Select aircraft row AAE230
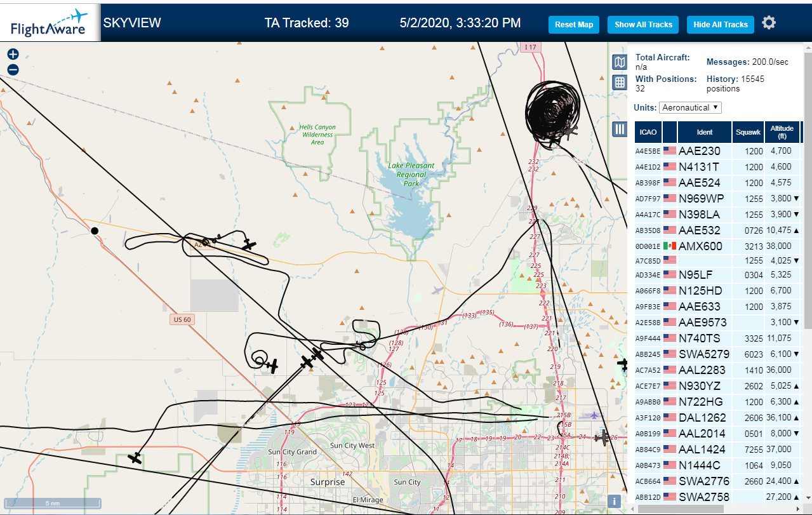This screenshot has height=515, width=812. pyautogui.click(x=717, y=151)
